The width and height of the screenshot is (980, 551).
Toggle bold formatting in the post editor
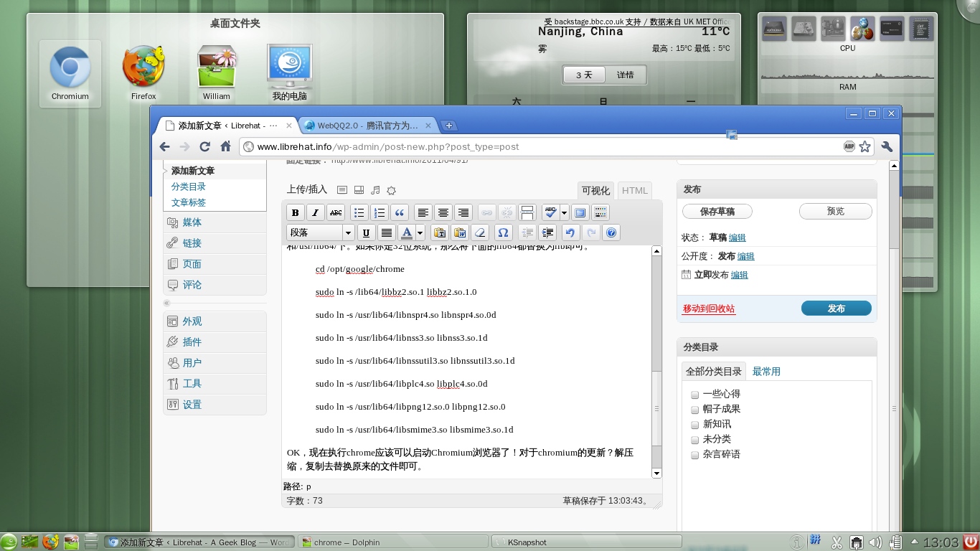pyautogui.click(x=295, y=212)
